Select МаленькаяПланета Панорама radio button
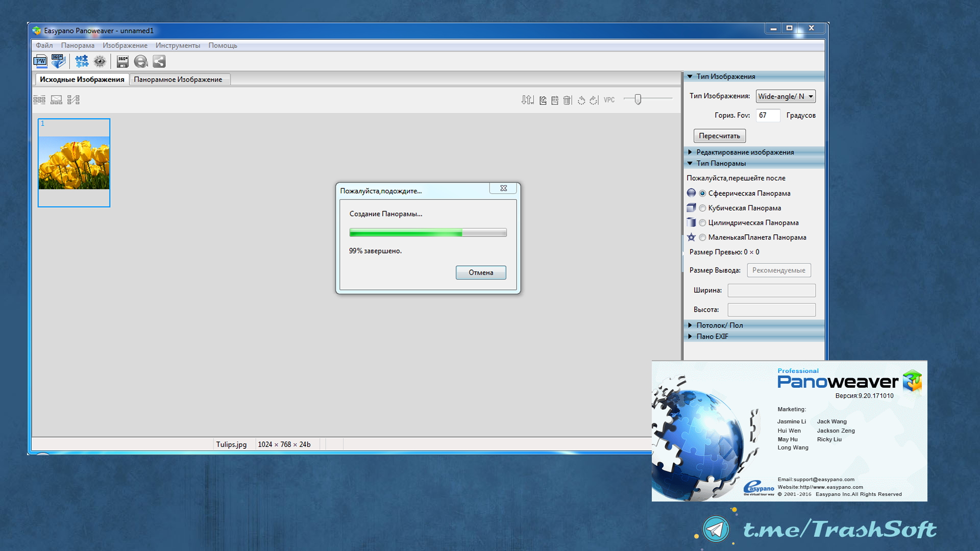 (702, 237)
